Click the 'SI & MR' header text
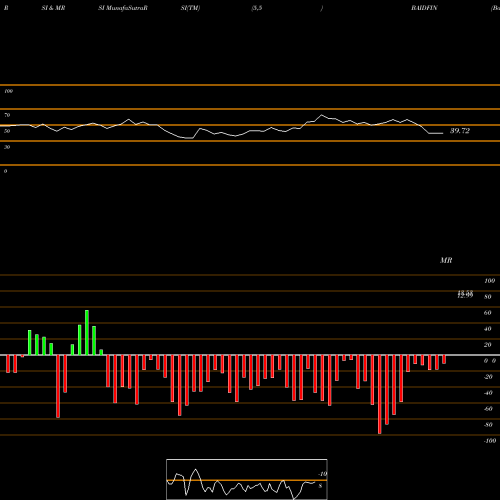The width and height of the screenshot is (500, 500). coord(53,8)
